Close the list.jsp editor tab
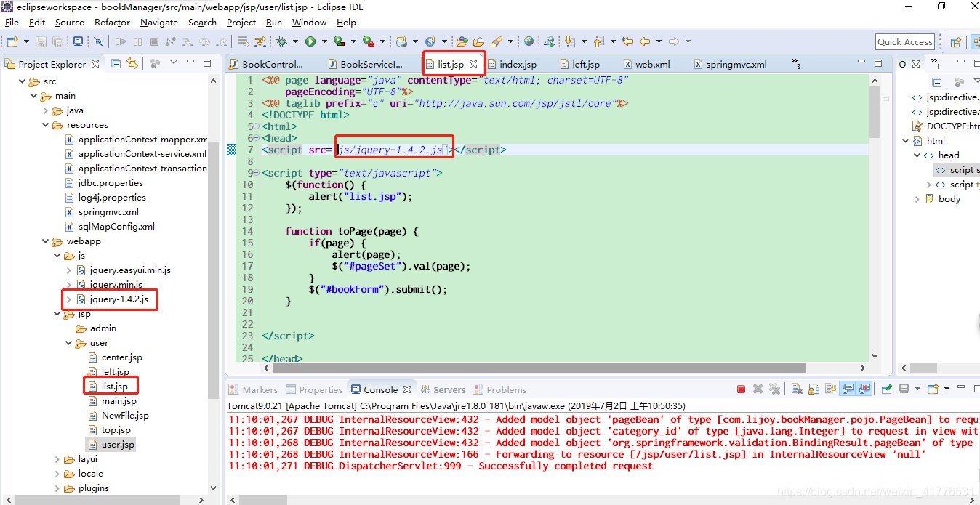 coord(473,64)
